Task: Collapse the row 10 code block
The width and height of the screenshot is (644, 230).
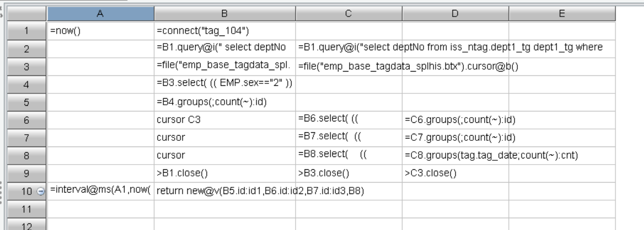Action: click(40, 191)
